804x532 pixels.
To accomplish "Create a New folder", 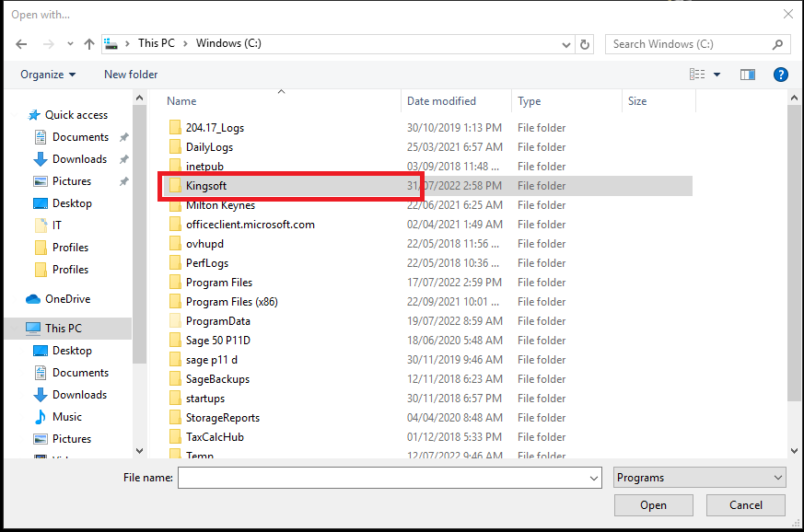I will [x=131, y=75].
